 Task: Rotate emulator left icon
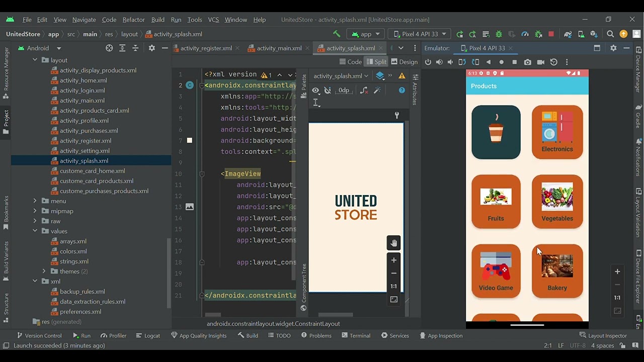(462, 62)
